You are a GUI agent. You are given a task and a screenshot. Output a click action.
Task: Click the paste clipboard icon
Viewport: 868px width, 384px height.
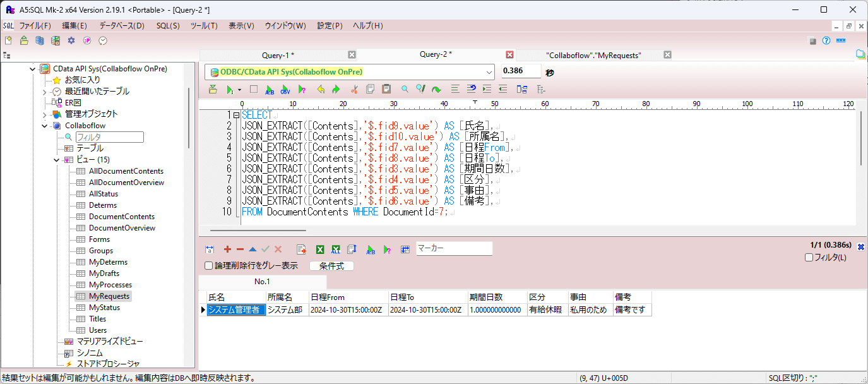point(386,90)
